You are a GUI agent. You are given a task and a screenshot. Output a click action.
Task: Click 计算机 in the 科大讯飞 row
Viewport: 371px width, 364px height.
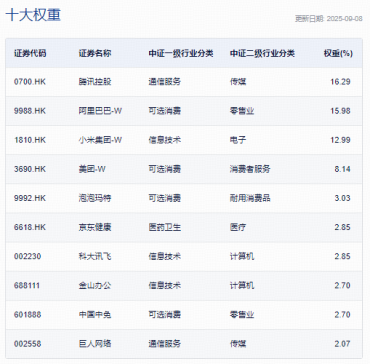(x=242, y=257)
